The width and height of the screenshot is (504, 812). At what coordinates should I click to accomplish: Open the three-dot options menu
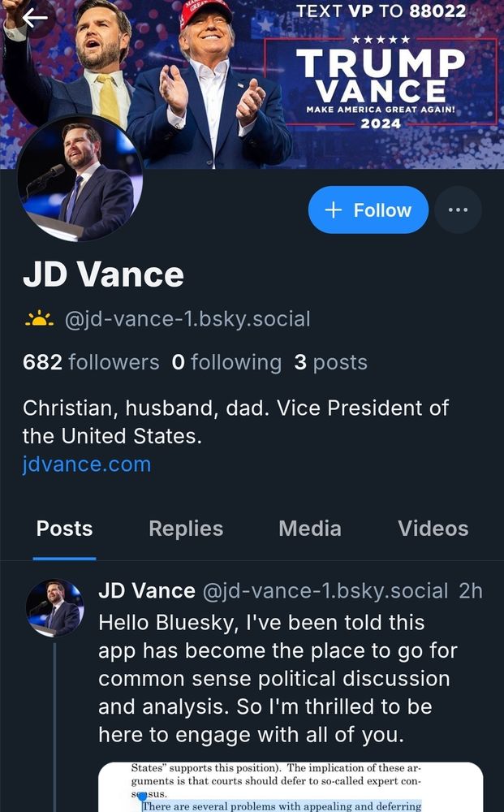(458, 209)
